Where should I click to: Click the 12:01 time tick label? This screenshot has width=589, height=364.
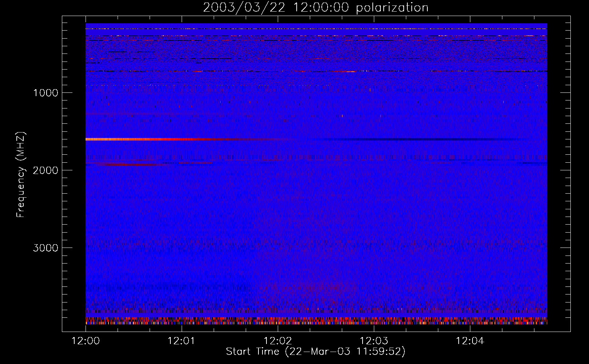pyautogui.click(x=182, y=341)
